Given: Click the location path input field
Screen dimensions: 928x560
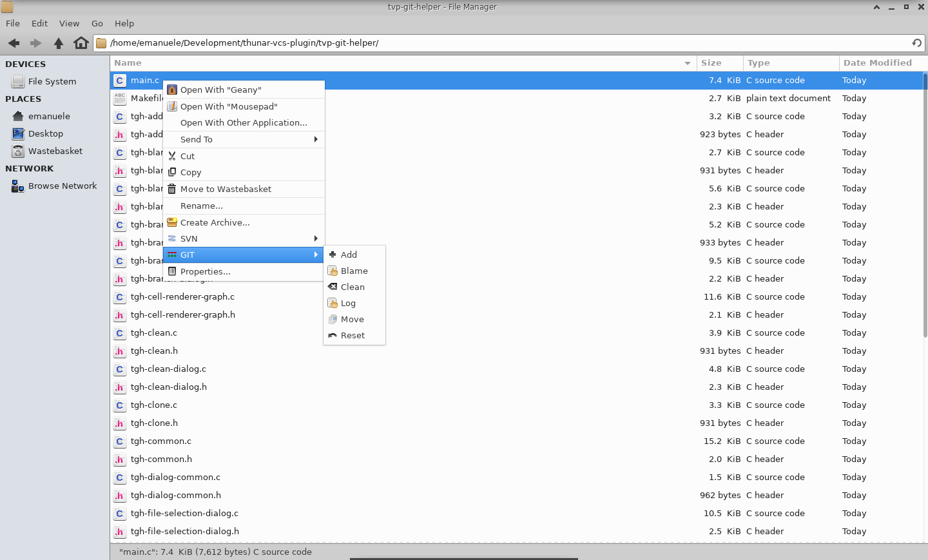Looking at the screenshot, I should pos(508,43).
